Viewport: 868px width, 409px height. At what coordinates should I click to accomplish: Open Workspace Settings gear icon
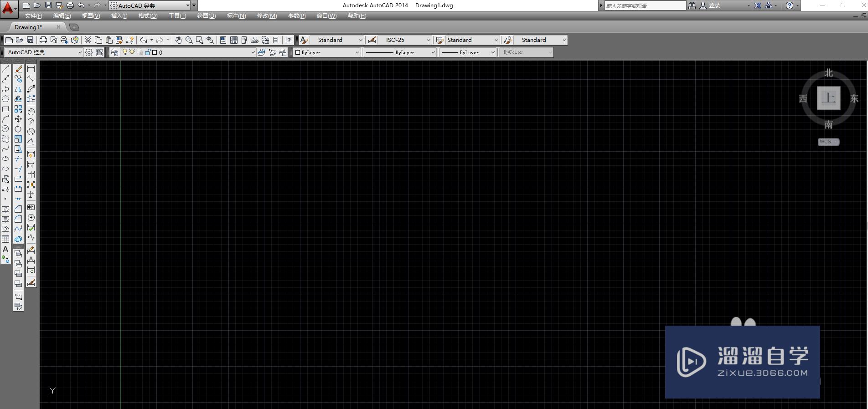[89, 52]
